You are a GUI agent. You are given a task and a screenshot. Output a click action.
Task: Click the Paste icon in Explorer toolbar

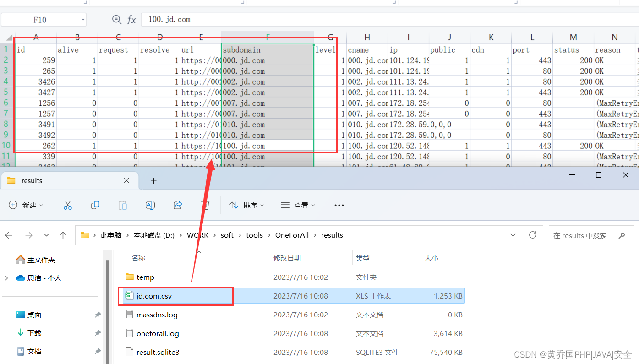point(123,205)
